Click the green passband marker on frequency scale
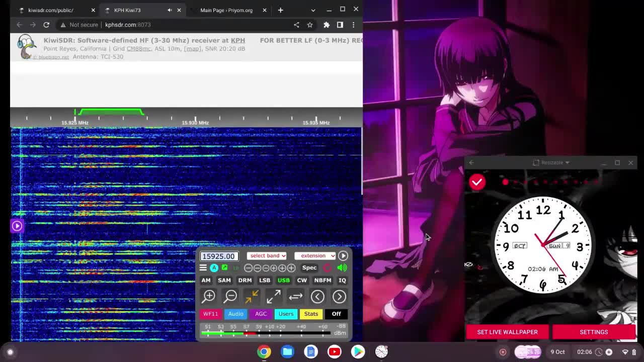Image resolution: width=644 pixels, height=362 pixels. coord(110,112)
